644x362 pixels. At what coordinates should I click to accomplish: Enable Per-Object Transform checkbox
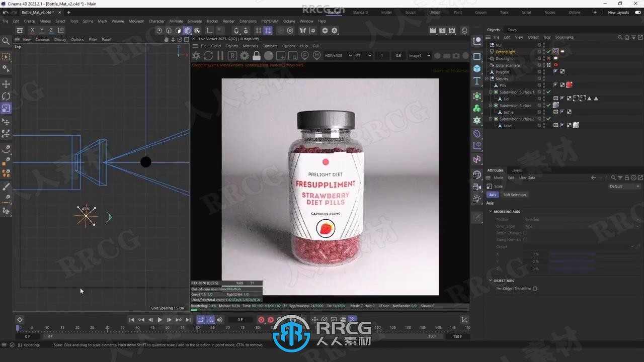point(535,289)
